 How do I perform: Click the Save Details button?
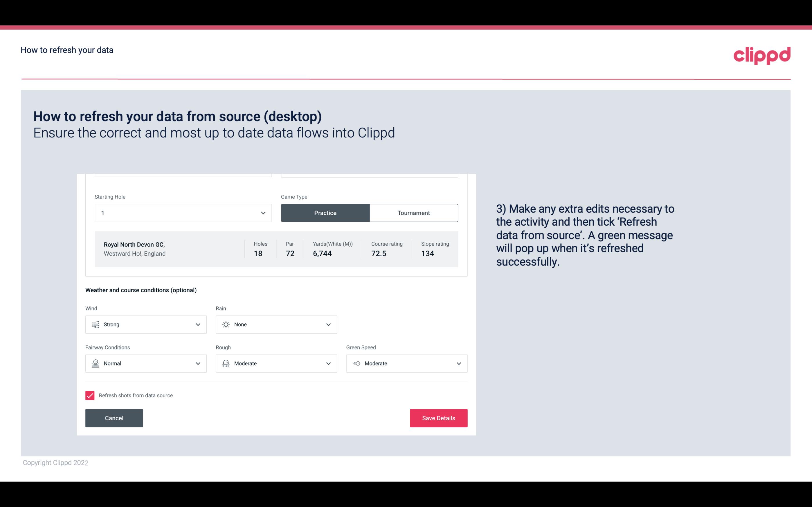click(x=438, y=418)
